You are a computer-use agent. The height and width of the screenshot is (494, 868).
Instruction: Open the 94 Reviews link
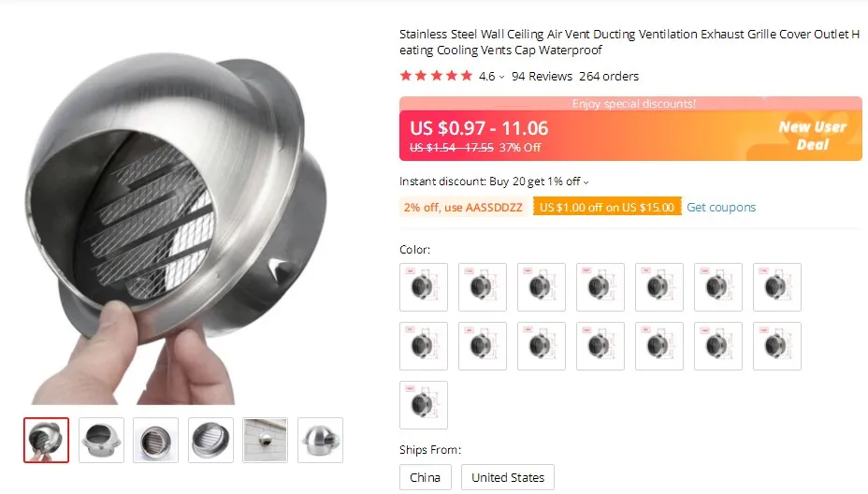pos(542,77)
